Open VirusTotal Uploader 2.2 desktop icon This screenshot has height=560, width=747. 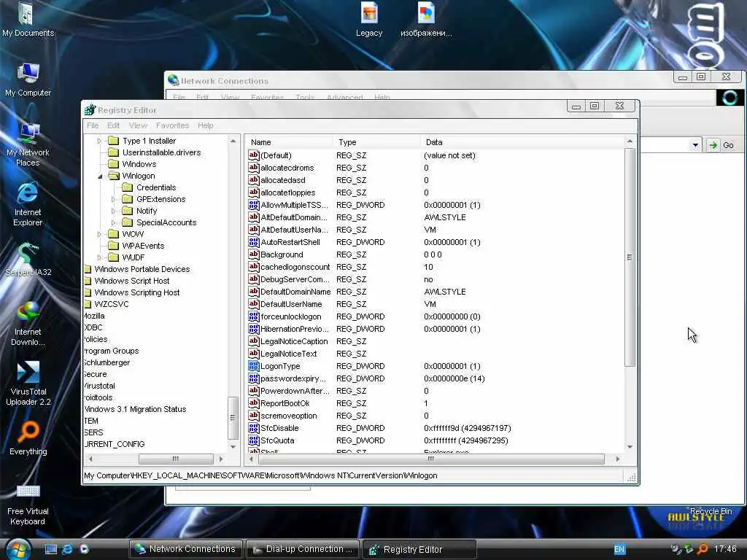coord(28,384)
